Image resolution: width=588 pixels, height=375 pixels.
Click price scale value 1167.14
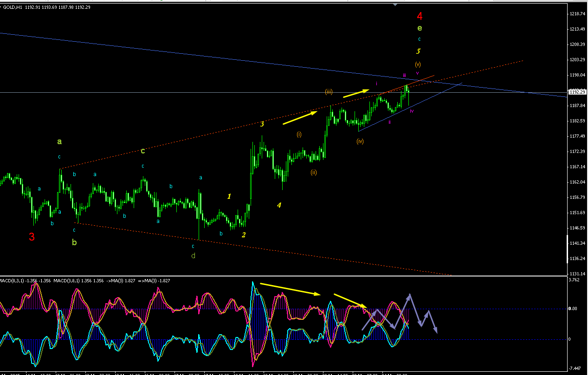click(576, 167)
